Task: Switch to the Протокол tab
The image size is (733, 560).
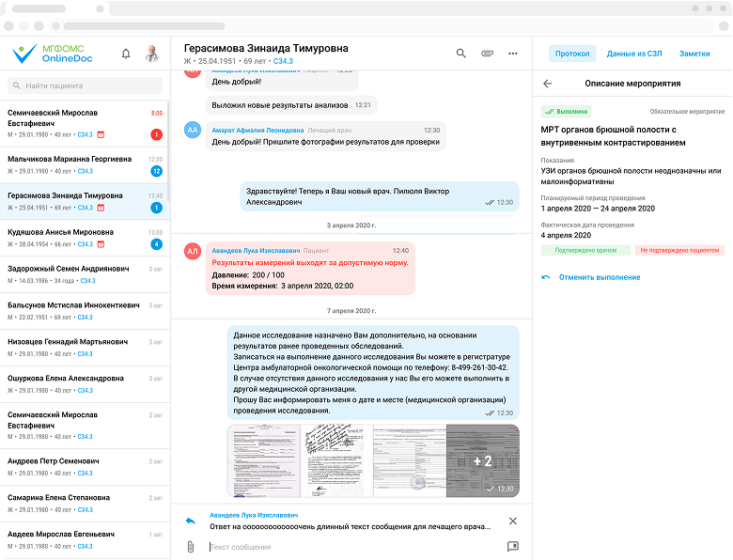Action: pos(572,54)
